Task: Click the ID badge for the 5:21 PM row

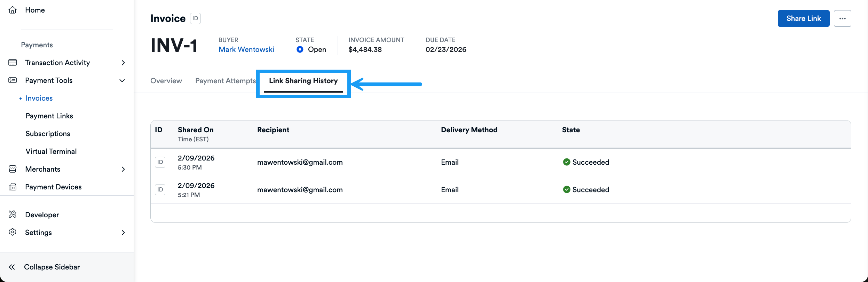Action: [x=160, y=190]
